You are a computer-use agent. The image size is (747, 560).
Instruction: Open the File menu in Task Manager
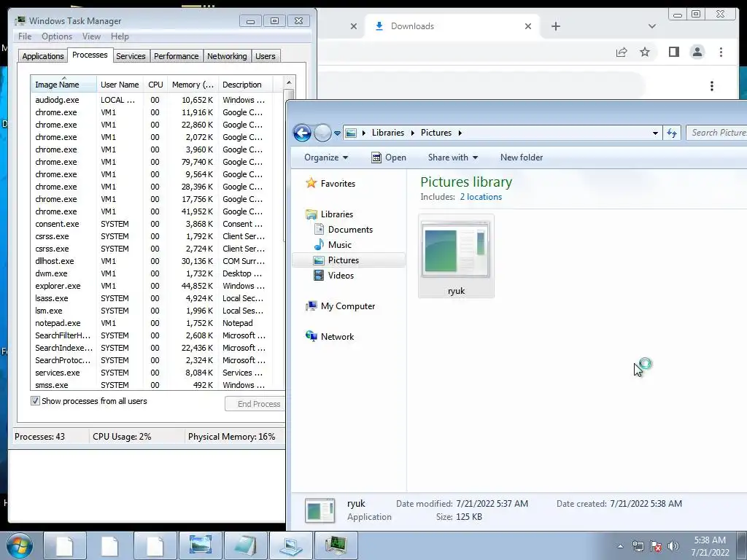point(25,36)
